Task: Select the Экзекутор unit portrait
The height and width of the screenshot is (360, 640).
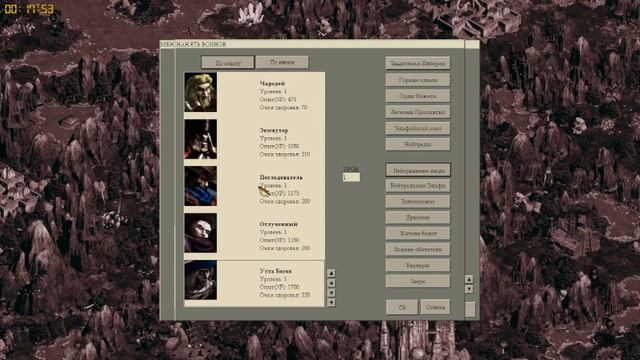Action: [200, 139]
